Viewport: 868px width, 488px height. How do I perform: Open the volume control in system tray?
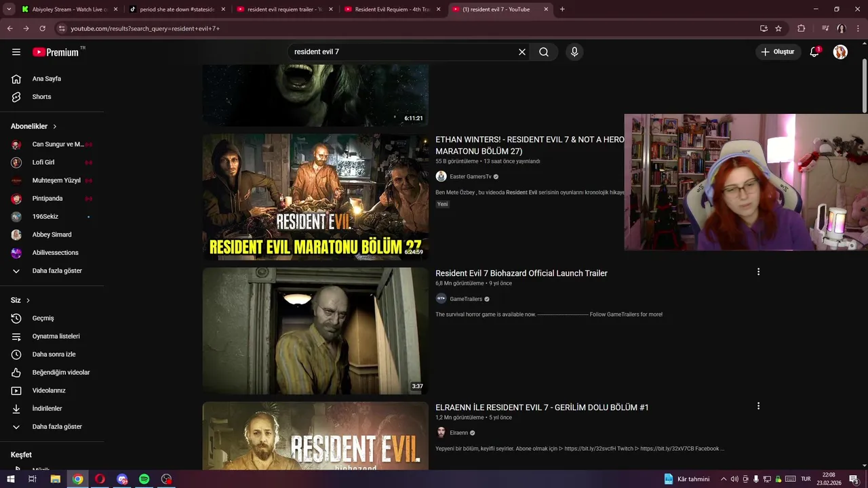click(734, 479)
